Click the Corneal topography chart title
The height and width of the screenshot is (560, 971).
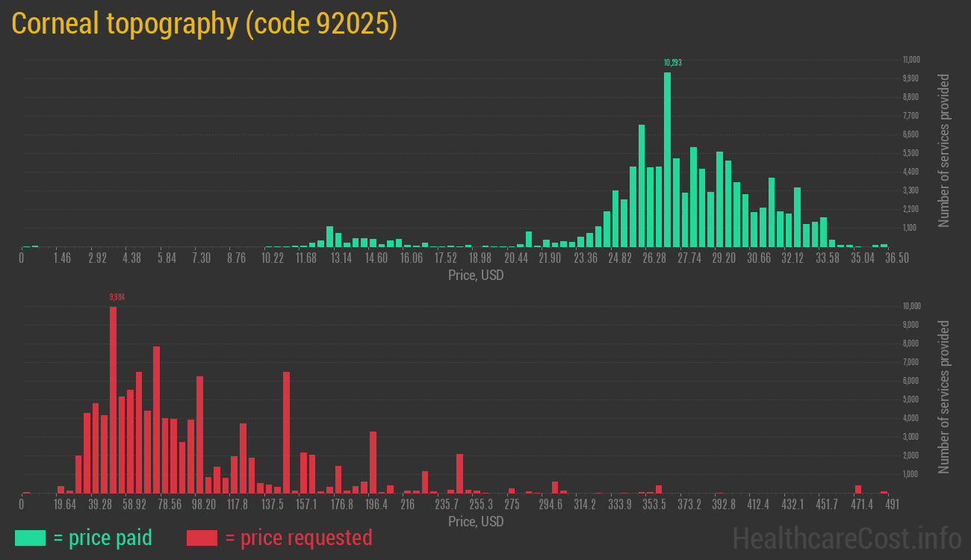coord(204,24)
